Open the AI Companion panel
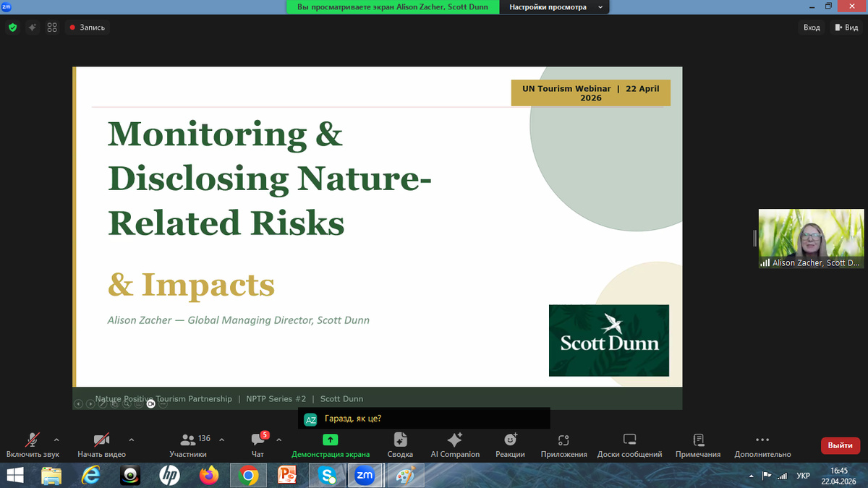The image size is (868, 488). click(455, 445)
